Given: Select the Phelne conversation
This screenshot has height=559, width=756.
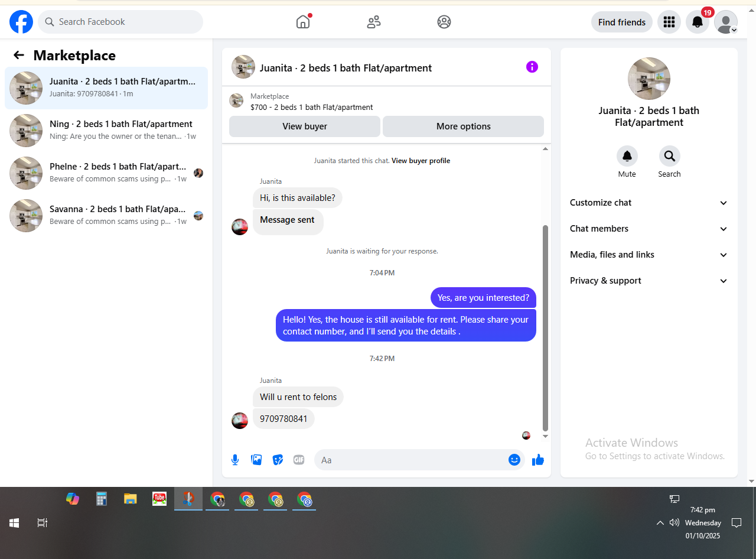Looking at the screenshot, I should [106, 173].
